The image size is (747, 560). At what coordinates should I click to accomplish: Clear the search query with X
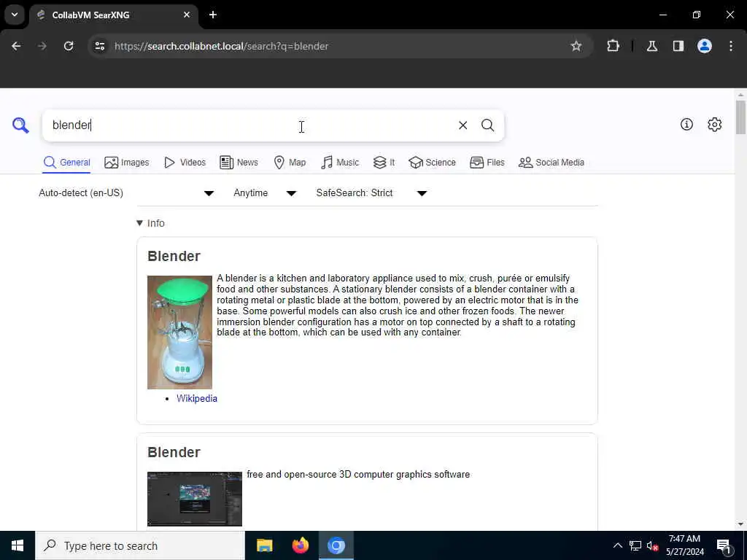(462, 125)
